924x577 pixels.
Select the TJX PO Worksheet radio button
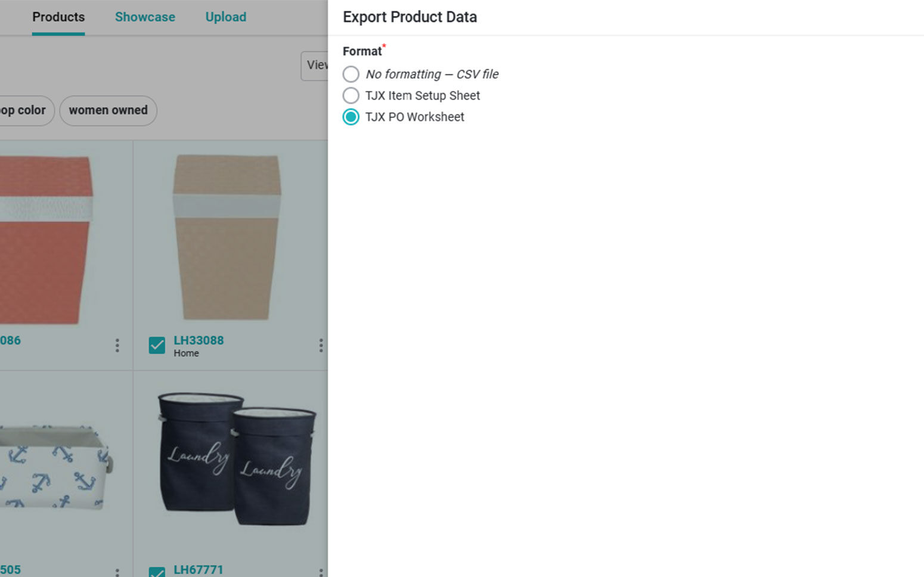[351, 117]
